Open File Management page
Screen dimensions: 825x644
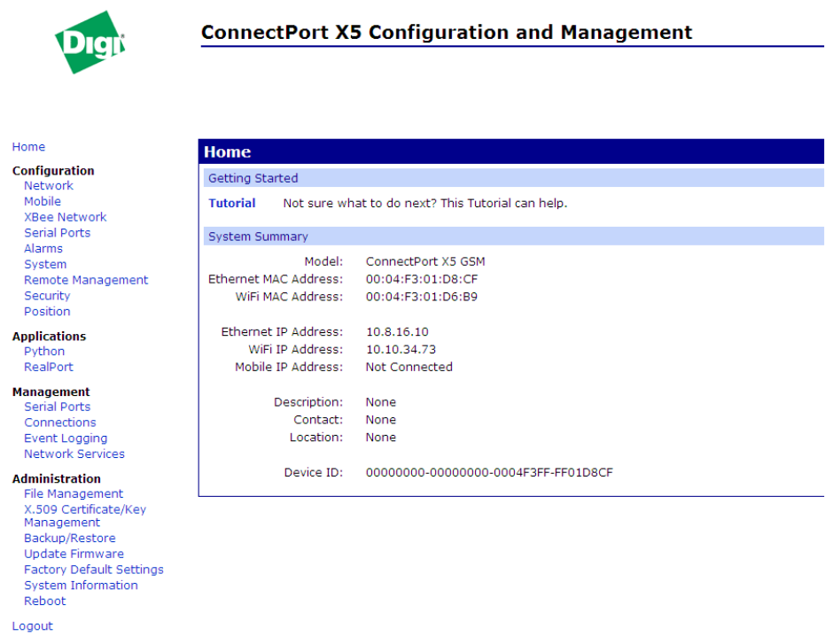(74, 494)
